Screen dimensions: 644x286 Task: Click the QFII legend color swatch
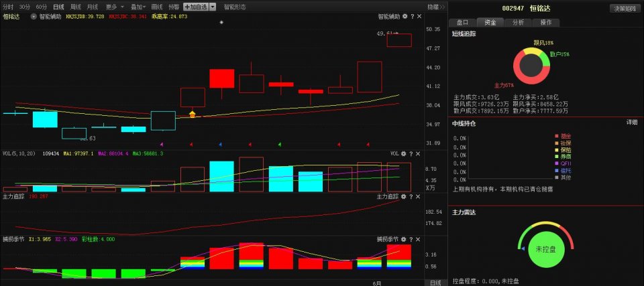coord(557,163)
